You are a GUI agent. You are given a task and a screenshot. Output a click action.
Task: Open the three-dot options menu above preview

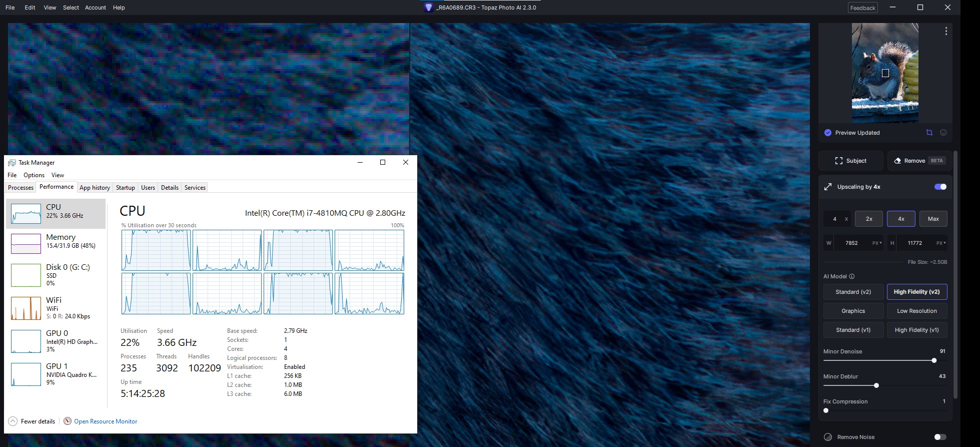945,31
